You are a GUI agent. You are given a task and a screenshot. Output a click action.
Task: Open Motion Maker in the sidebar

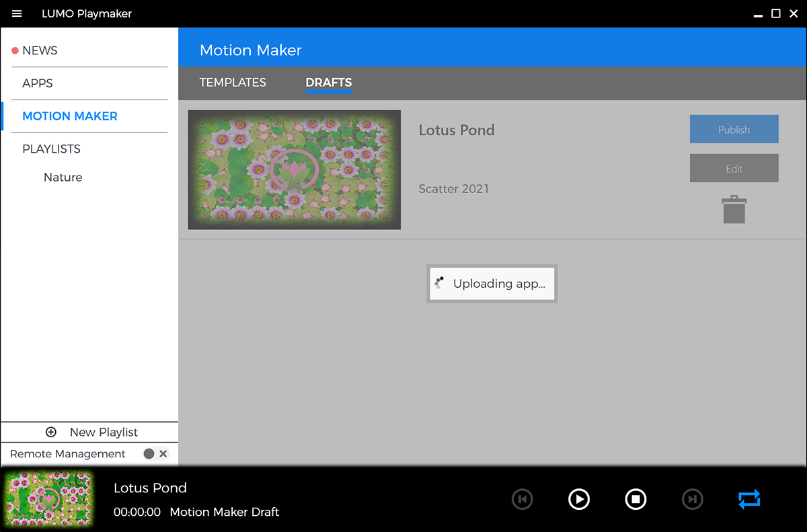pyautogui.click(x=70, y=116)
